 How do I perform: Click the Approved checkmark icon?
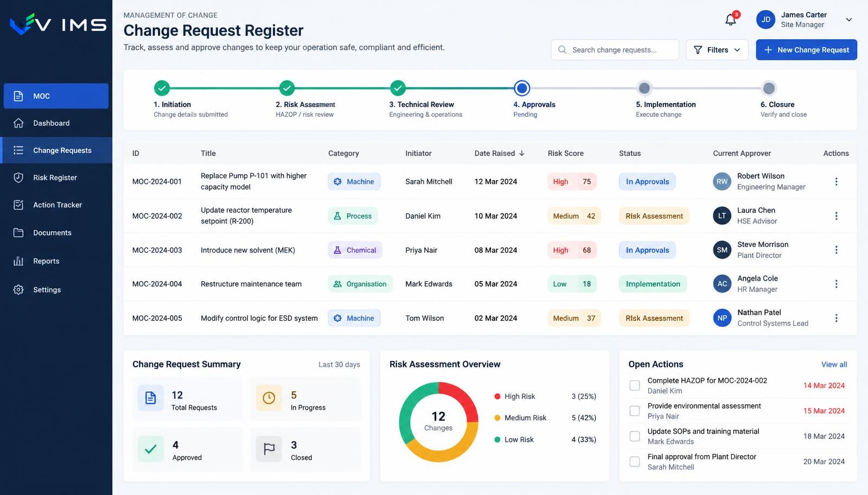pos(151,449)
